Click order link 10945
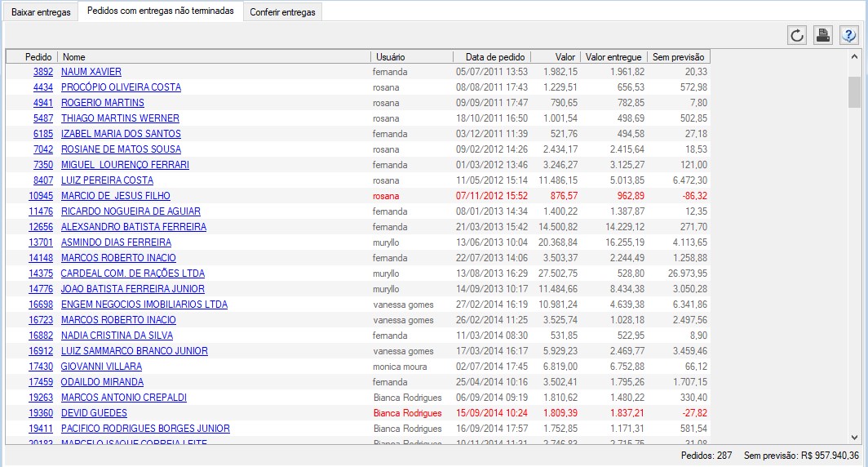Image resolution: width=868 pixels, height=467 pixels. [41, 196]
